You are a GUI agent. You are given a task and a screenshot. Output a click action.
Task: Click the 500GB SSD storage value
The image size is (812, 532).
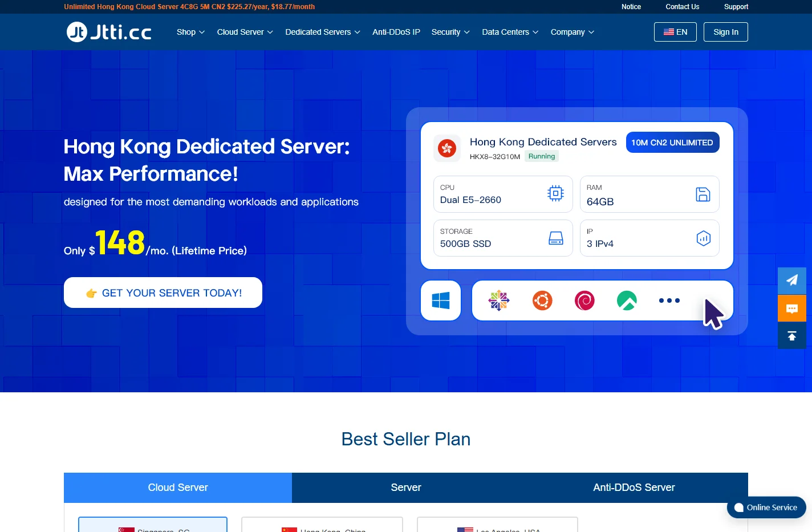(465, 244)
